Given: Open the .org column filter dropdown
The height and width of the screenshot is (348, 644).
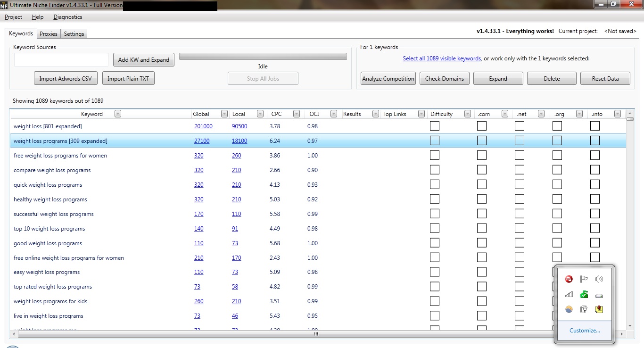Looking at the screenshot, I should tap(579, 114).
